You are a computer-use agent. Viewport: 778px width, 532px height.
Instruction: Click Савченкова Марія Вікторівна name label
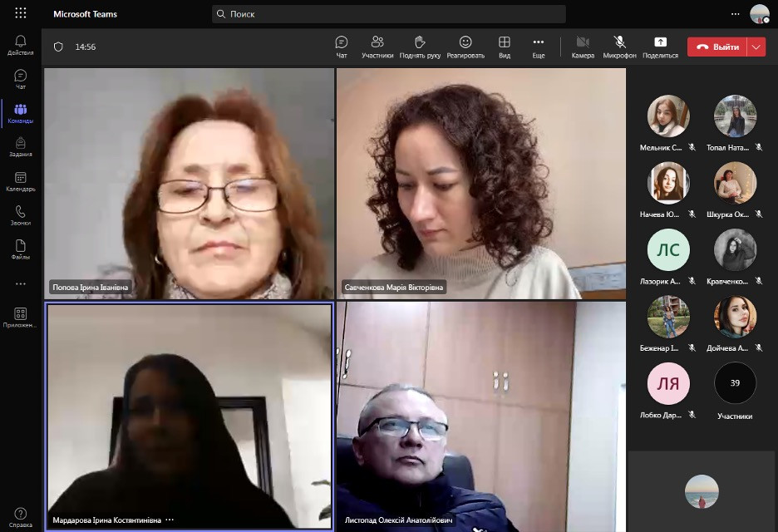[x=393, y=288]
